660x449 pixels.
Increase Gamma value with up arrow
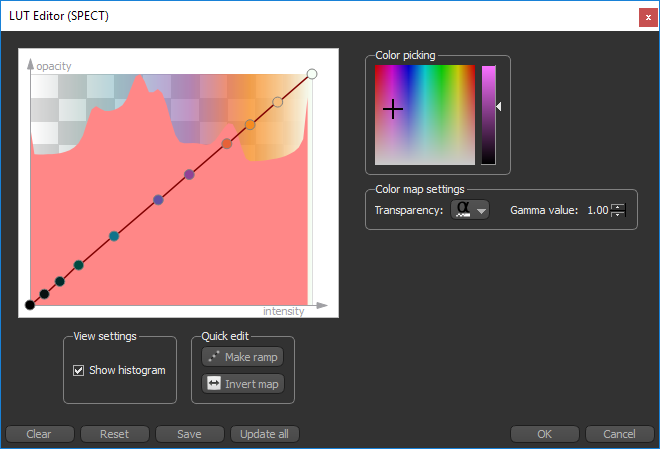(x=618, y=206)
